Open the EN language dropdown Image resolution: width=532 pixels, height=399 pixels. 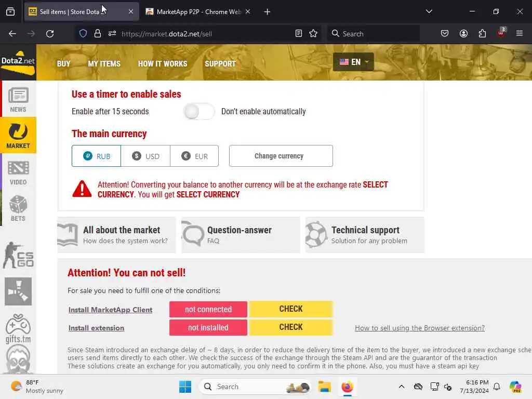pos(353,62)
